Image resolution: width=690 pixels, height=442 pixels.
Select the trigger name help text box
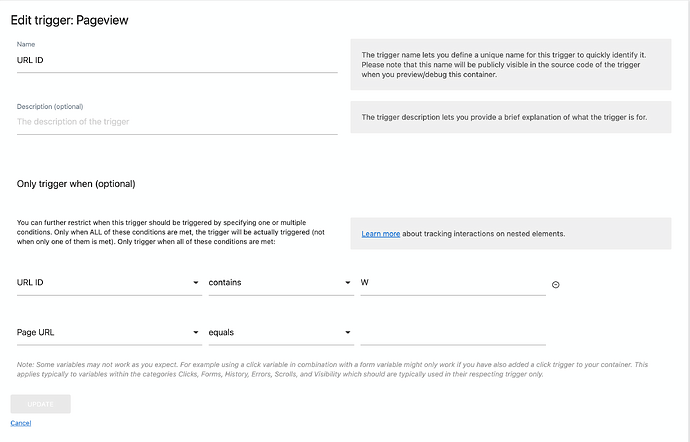click(511, 65)
